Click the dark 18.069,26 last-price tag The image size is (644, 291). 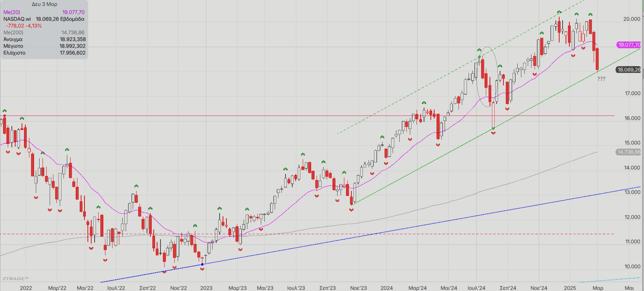(x=628, y=70)
